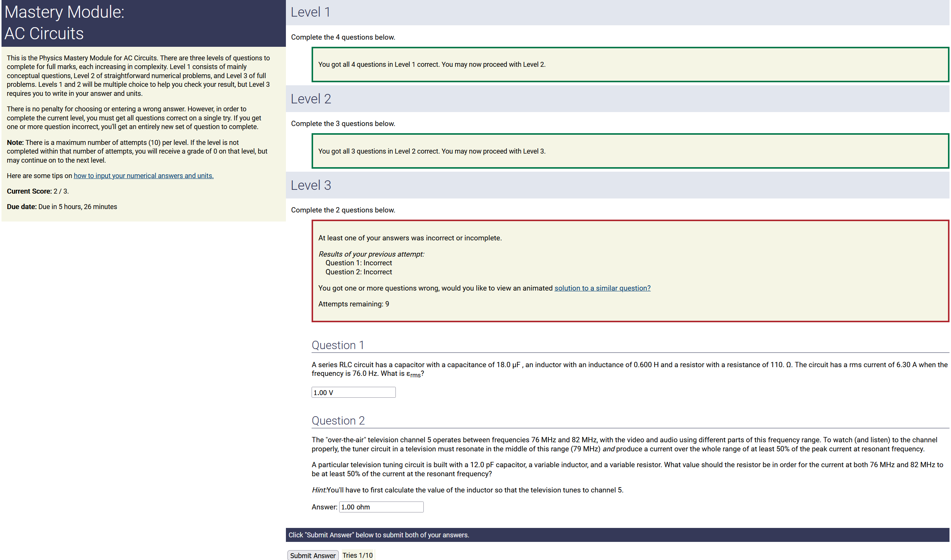Click the Due date text in sidebar

62,207
